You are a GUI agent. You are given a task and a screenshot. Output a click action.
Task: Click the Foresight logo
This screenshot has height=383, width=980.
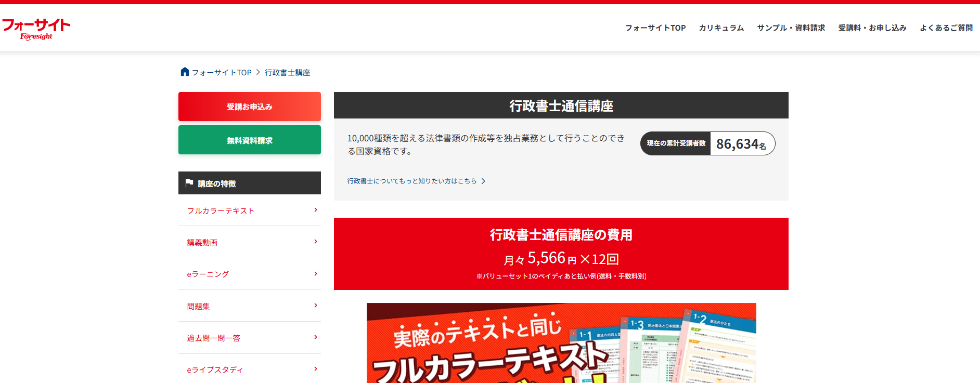36,29
